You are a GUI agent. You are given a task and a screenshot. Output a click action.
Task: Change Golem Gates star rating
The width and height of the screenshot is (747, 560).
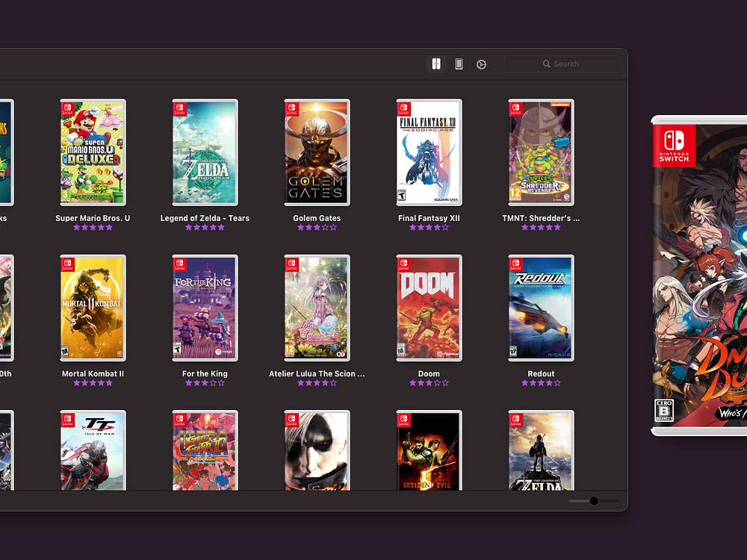click(x=317, y=228)
